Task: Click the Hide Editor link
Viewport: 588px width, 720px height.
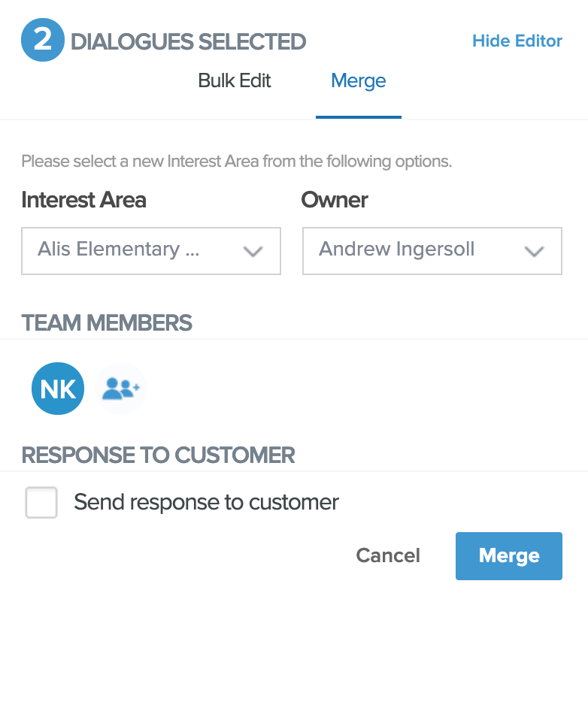Action: coord(517,41)
